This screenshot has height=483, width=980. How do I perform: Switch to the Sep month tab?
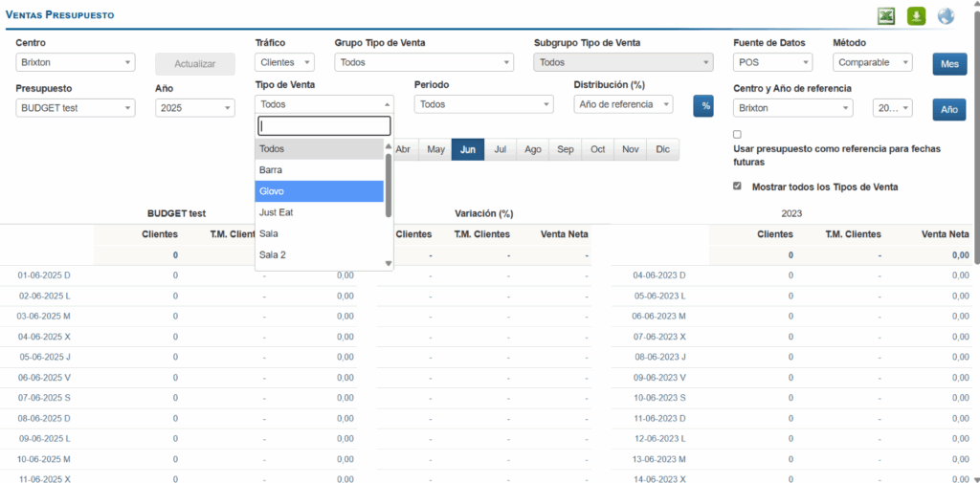566,150
